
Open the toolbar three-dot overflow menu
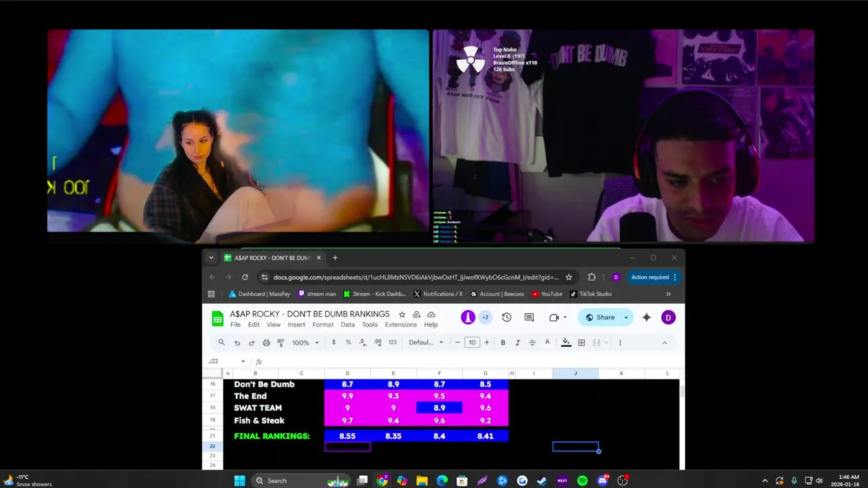click(620, 343)
